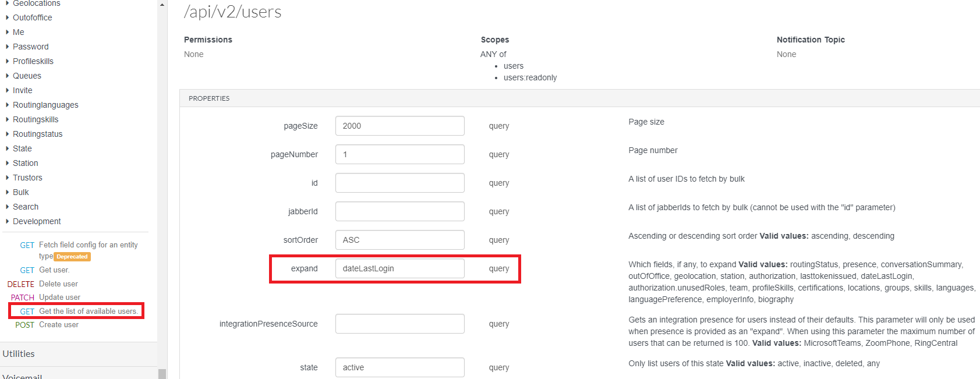Select GET Get the list of available users
Viewport: 980px width, 379px height.
(88, 311)
